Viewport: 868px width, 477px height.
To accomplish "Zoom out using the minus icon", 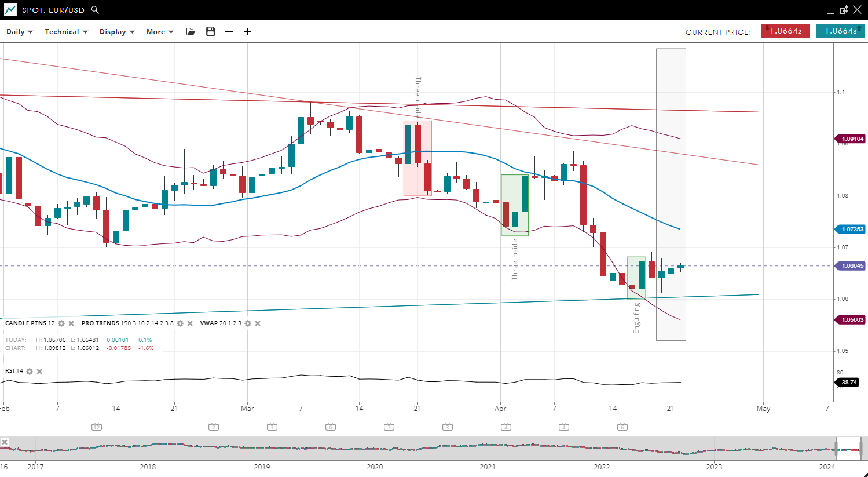I will click(229, 32).
